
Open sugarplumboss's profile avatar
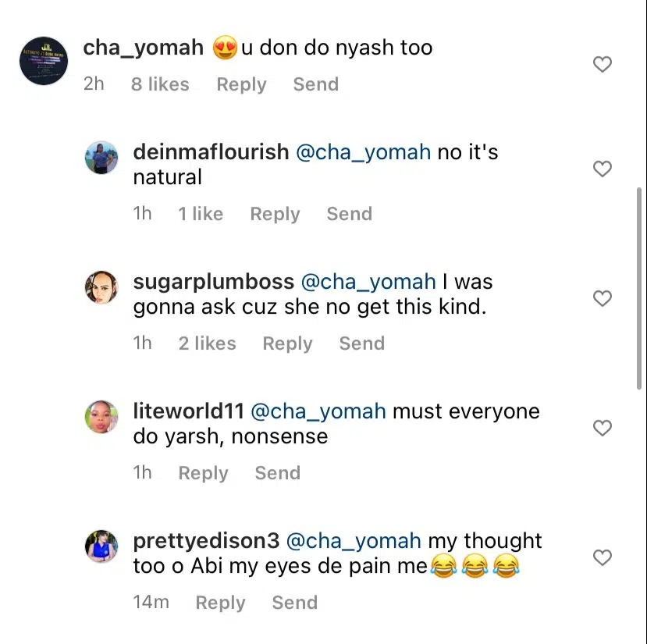click(x=101, y=287)
